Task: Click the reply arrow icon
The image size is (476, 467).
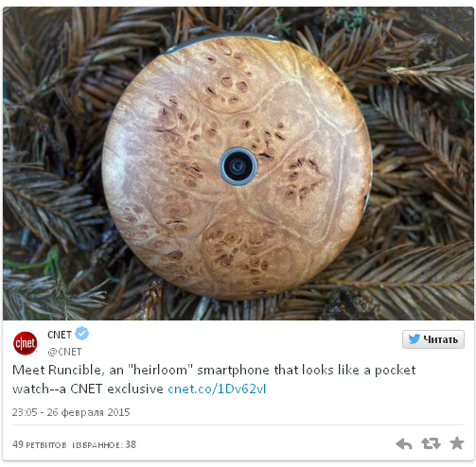Action: point(404,443)
